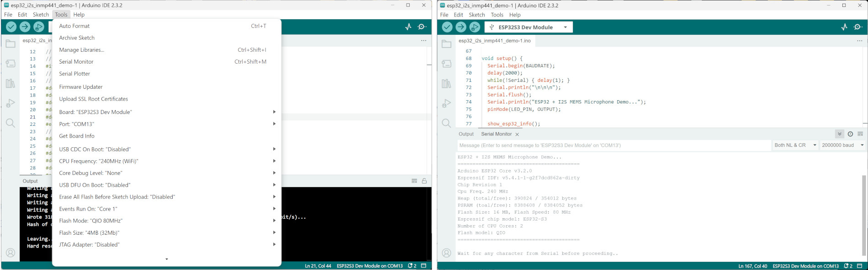The width and height of the screenshot is (868, 270).
Task: Open Sketchbook folder icon in right sidebar
Action: click(446, 44)
